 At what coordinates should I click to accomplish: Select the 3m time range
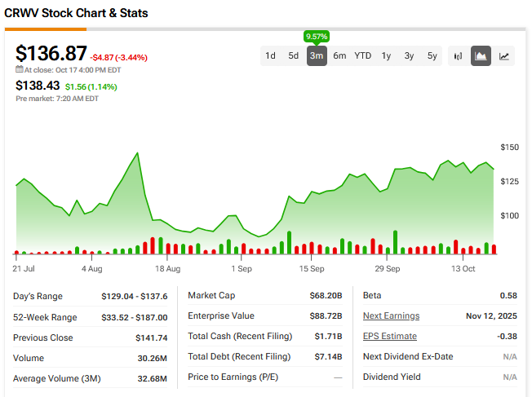(x=317, y=56)
